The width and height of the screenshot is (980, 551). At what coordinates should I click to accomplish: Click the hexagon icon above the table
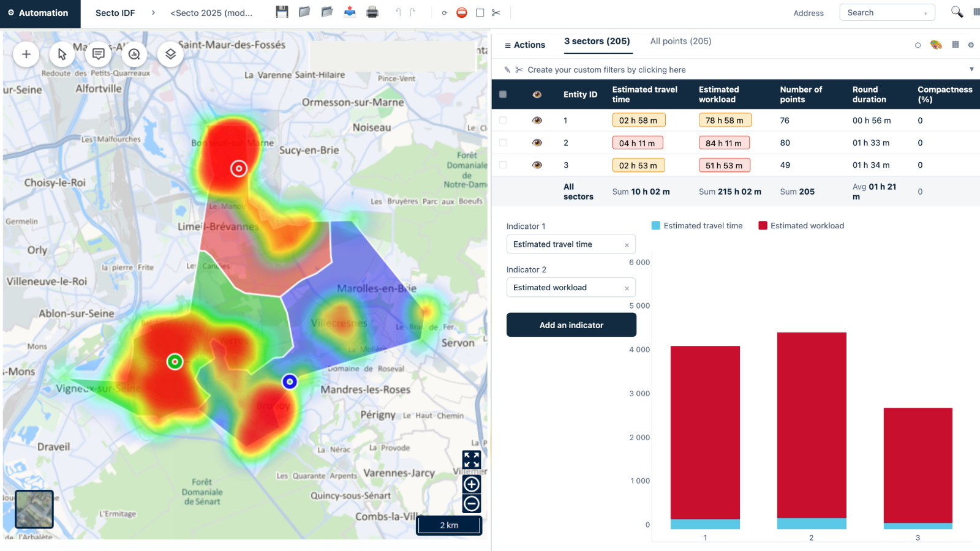(918, 45)
